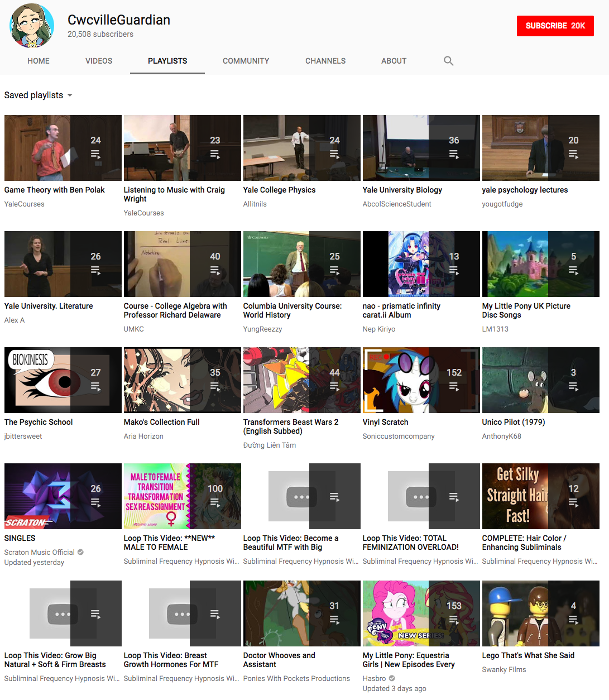Switch to the HOME tab
Viewport: 609px width, 700px height.
[x=39, y=61]
